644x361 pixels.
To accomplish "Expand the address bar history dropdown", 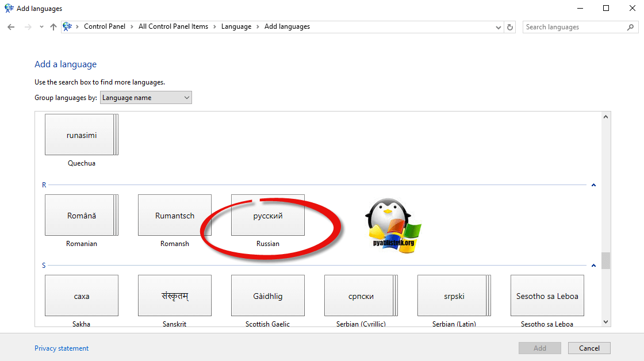I will 499,27.
